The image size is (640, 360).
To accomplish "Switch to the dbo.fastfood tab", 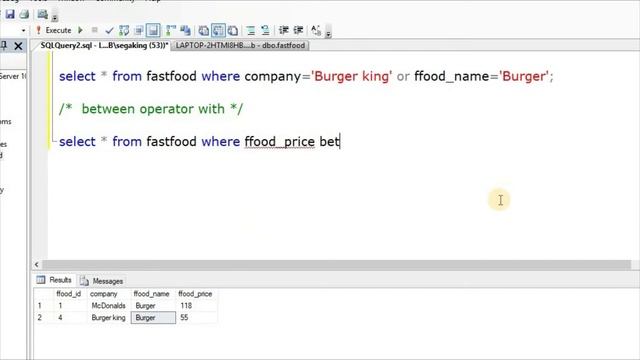I will 240,45.
